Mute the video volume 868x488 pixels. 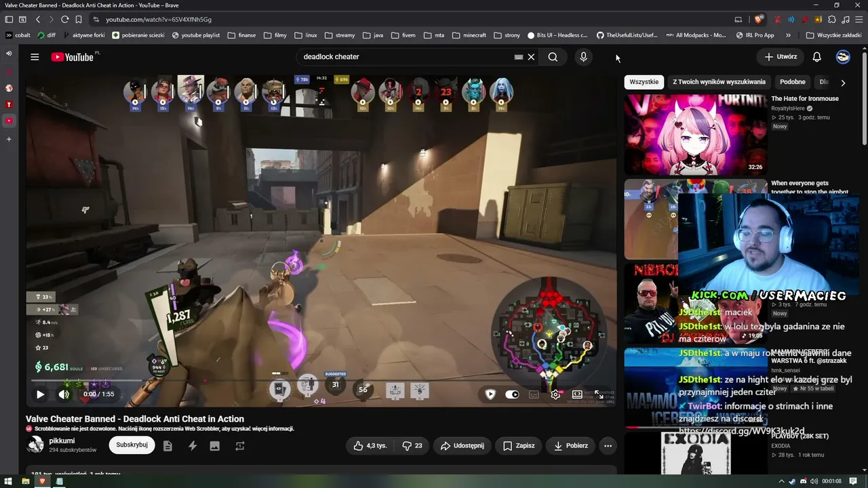(x=64, y=394)
